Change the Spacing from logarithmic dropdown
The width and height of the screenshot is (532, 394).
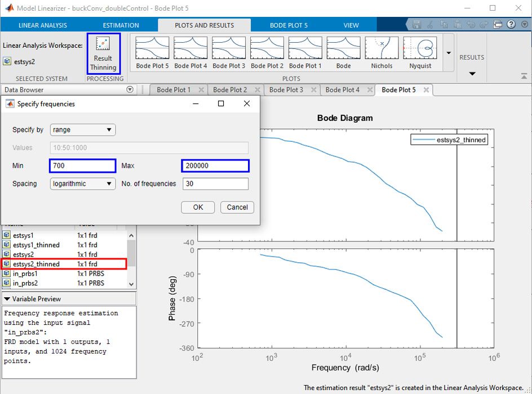point(82,183)
